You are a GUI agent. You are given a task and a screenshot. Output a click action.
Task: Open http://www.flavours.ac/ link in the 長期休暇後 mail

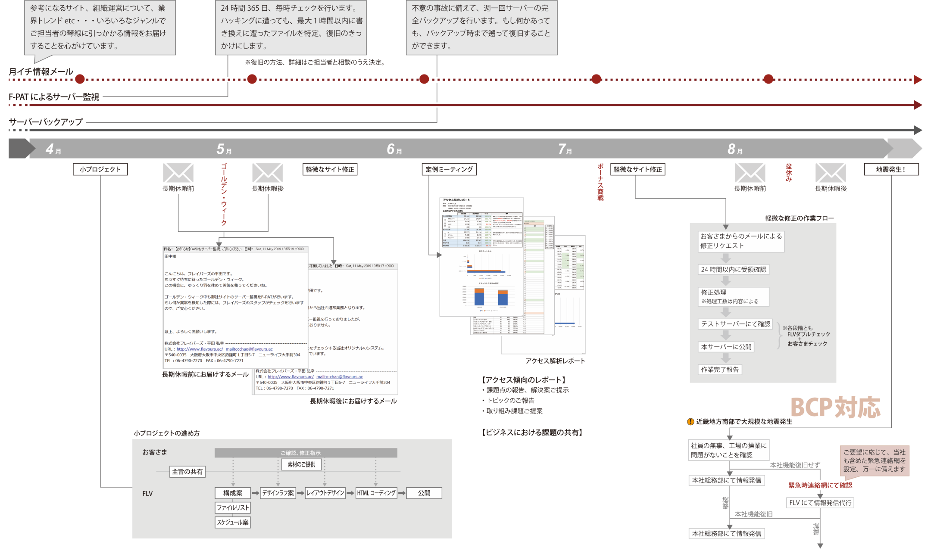point(291,377)
